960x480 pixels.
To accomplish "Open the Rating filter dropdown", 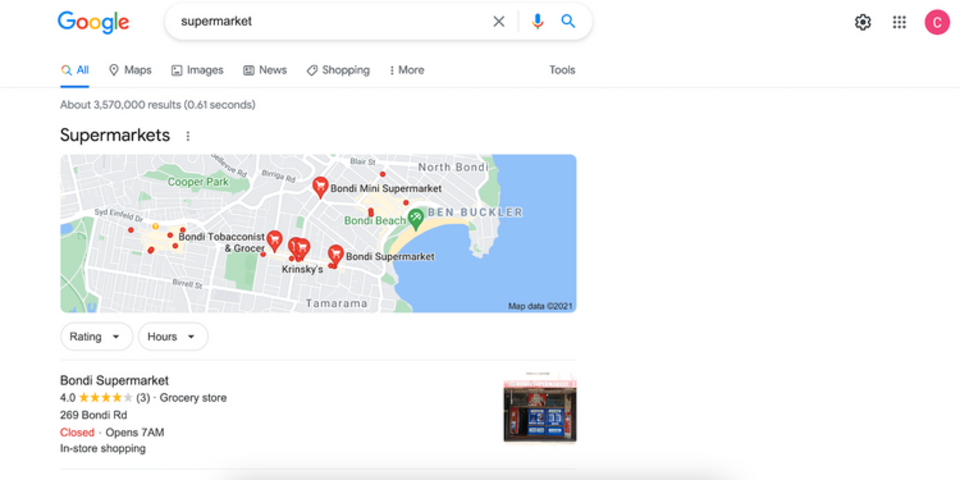I will (96, 337).
